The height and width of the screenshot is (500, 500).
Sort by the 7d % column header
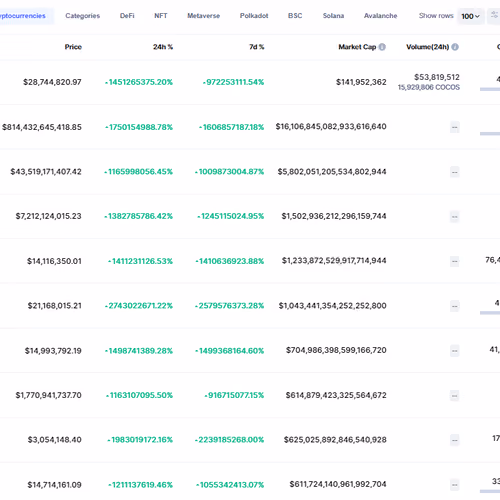[x=257, y=47]
